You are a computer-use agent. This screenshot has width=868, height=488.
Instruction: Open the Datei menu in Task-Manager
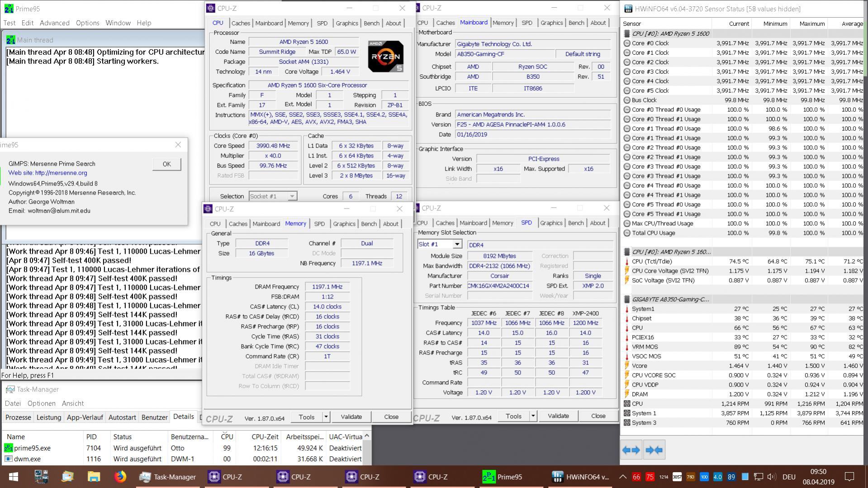13,403
